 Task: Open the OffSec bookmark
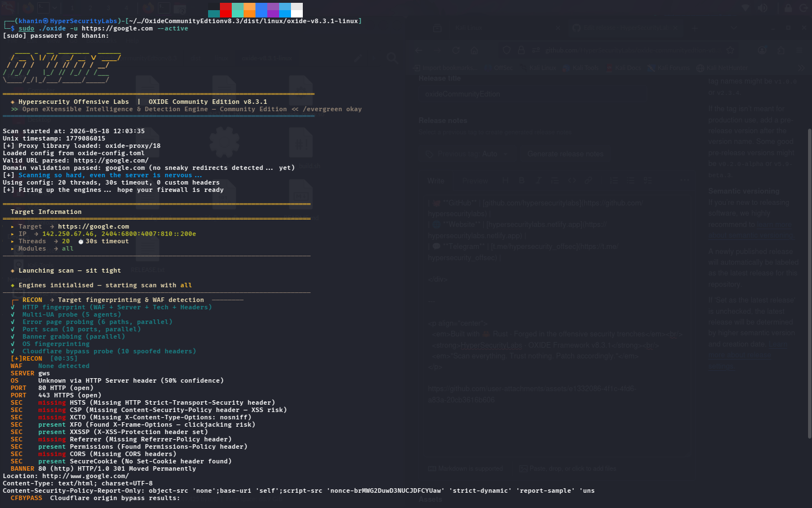click(x=498, y=68)
